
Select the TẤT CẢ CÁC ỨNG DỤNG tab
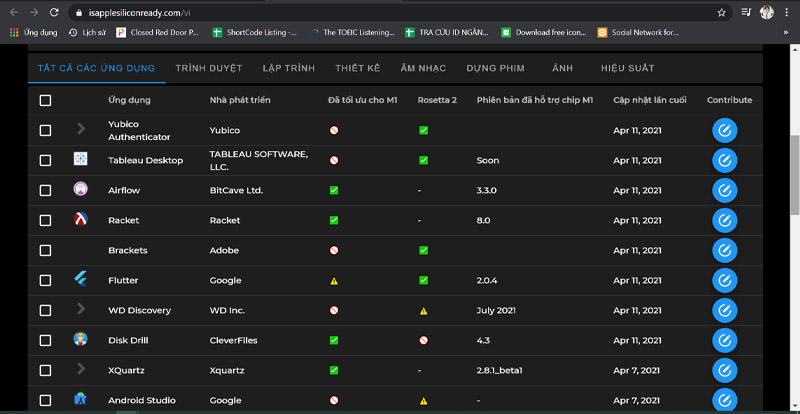click(x=96, y=68)
